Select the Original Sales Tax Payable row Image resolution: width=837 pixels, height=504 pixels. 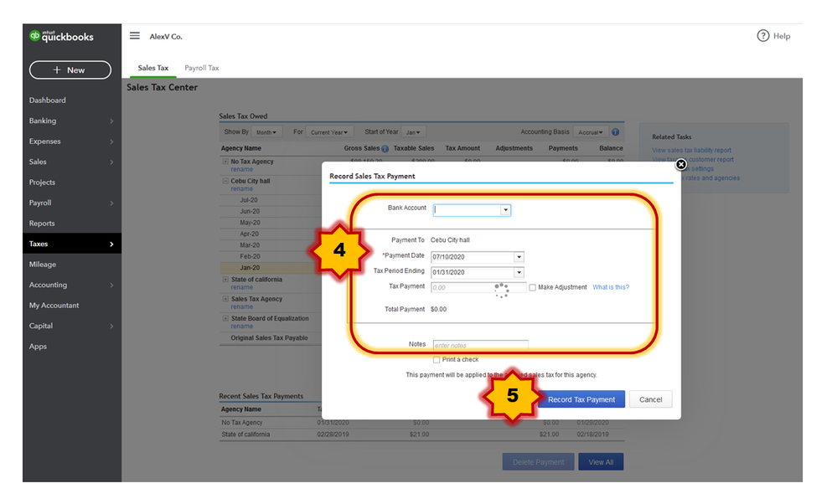click(x=271, y=338)
